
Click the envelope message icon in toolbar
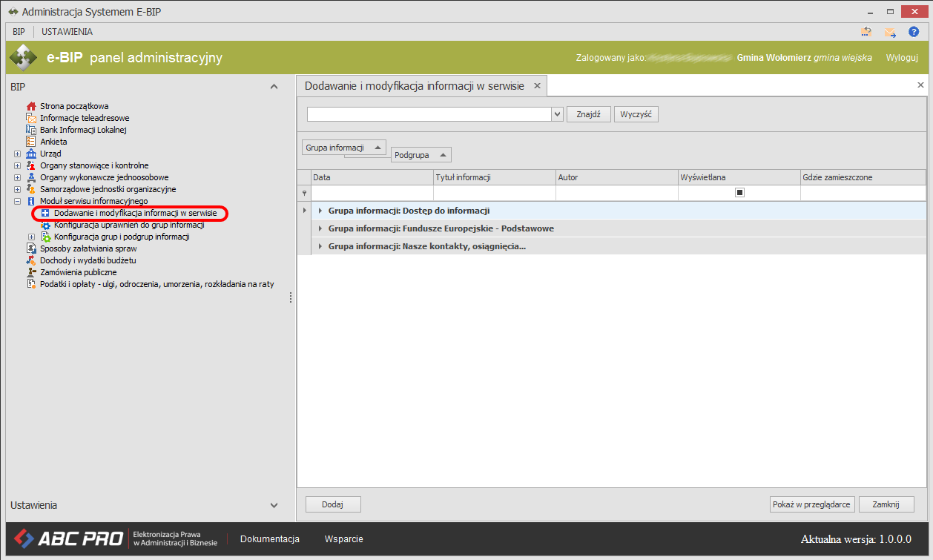(x=890, y=32)
